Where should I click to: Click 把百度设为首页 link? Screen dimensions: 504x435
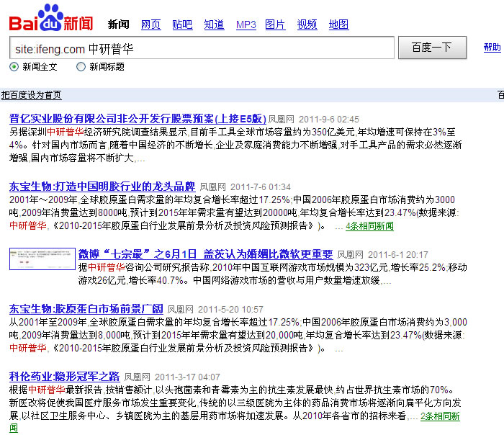click(32, 95)
